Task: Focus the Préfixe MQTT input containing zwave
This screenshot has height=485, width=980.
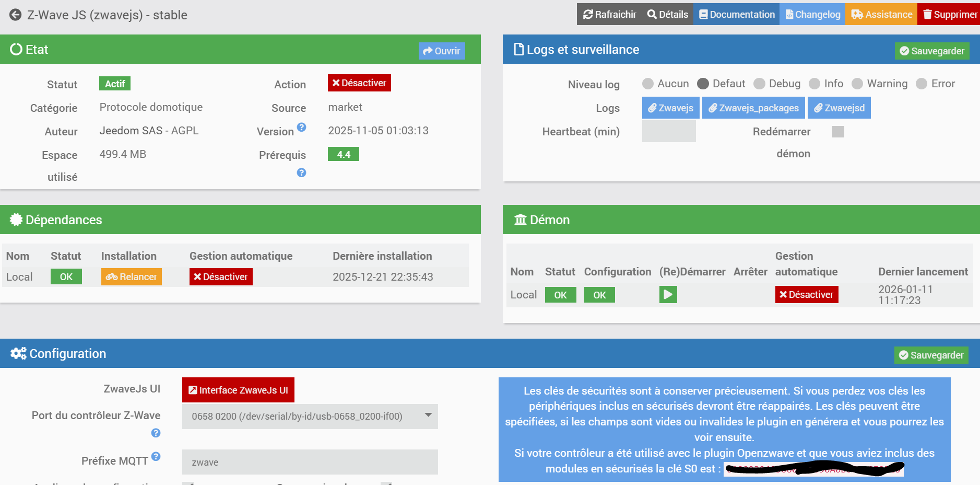Action: [x=310, y=462]
